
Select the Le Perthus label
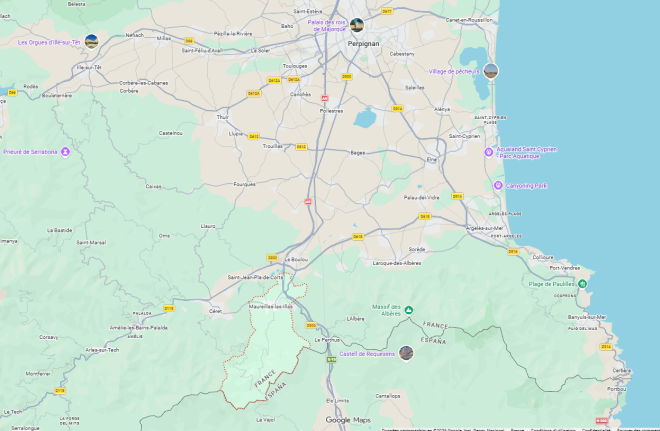(x=327, y=340)
